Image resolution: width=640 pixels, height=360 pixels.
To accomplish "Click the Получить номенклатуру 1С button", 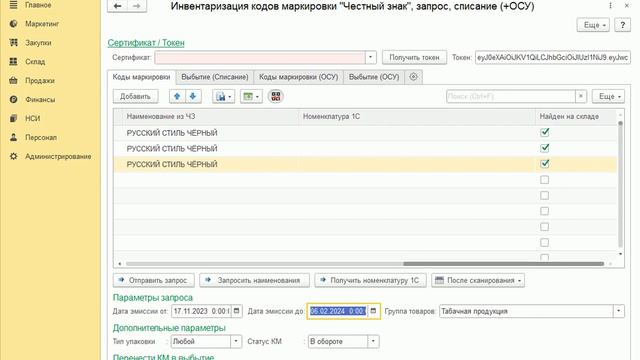I will pos(371,280).
